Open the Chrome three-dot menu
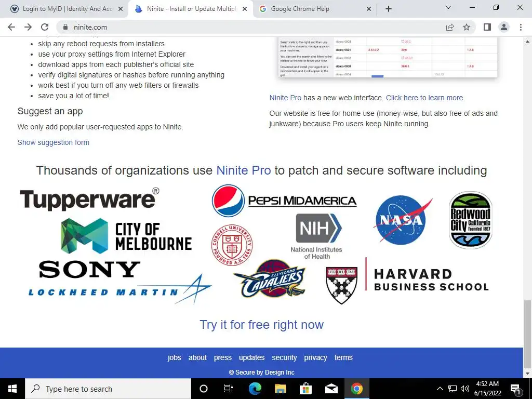 point(521,27)
